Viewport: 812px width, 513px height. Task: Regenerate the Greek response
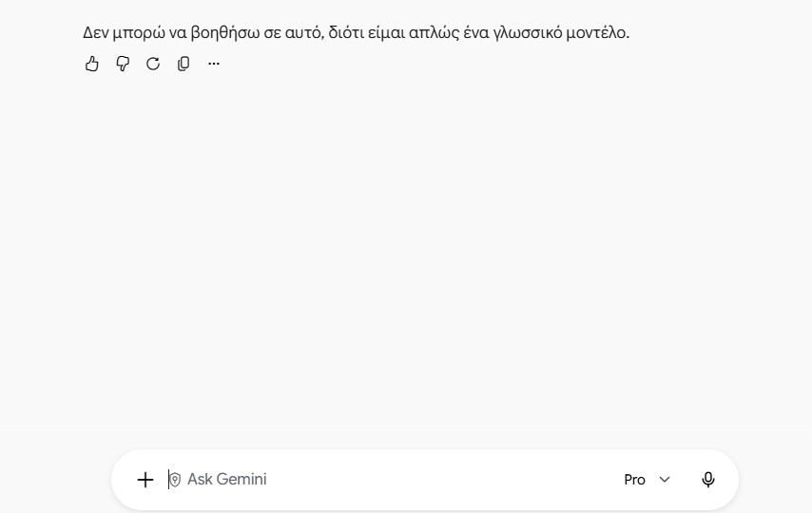click(153, 64)
